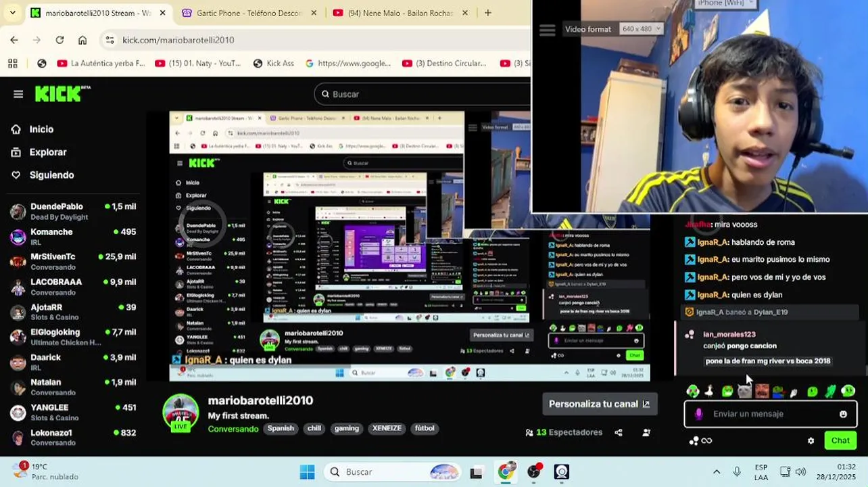Click the icon next to the share icon
868x487 pixels.
[646, 432]
